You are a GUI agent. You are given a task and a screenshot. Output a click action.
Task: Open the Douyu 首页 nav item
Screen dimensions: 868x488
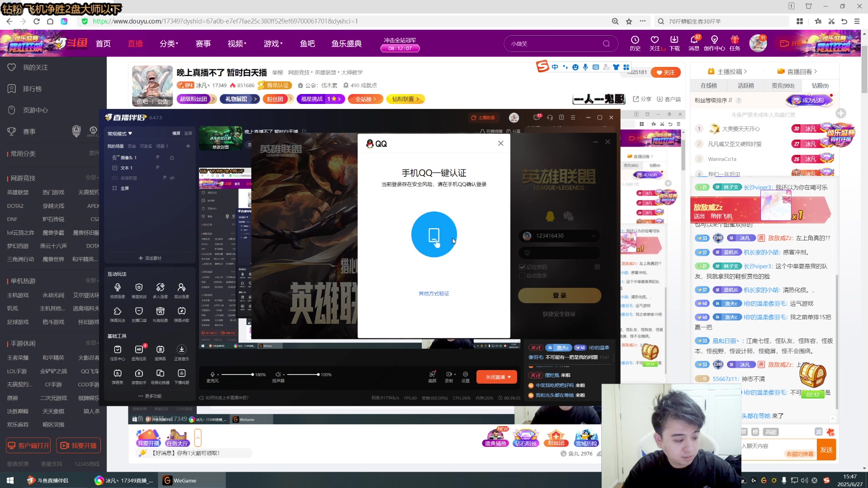coord(103,43)
